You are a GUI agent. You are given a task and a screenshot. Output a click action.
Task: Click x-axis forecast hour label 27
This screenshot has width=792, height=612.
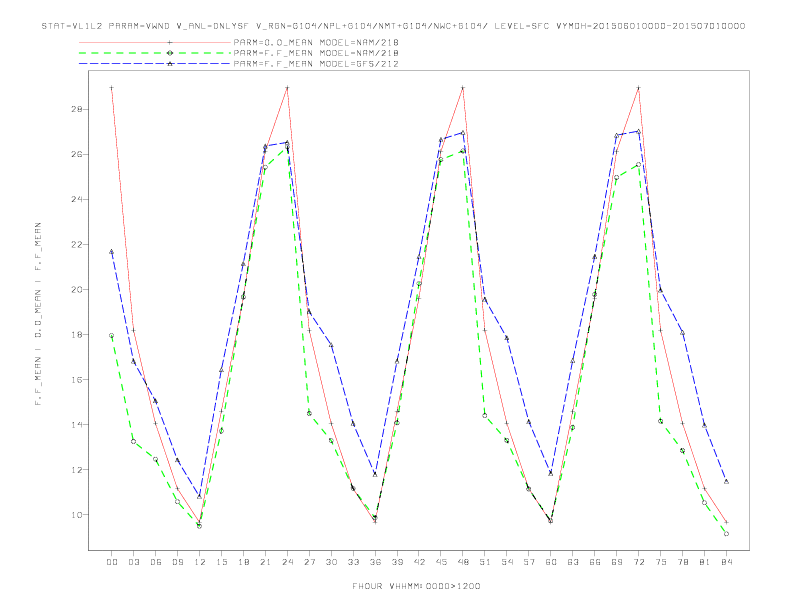[309, 562]
